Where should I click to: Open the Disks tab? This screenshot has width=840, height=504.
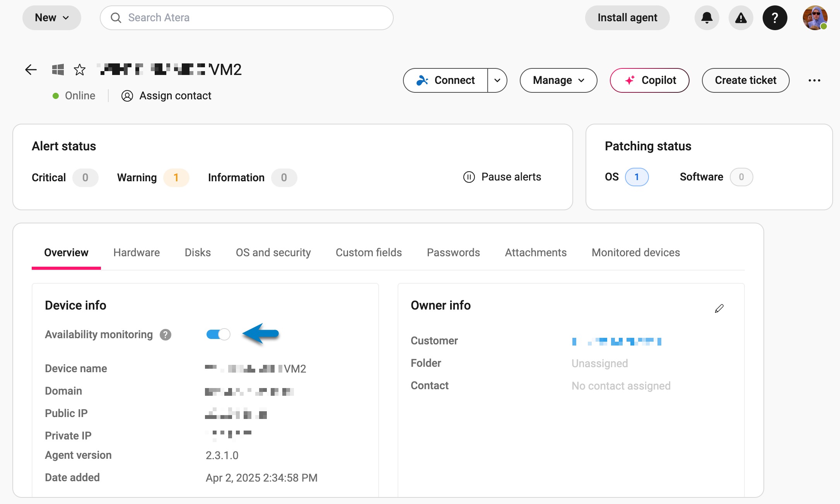point(198,253)
